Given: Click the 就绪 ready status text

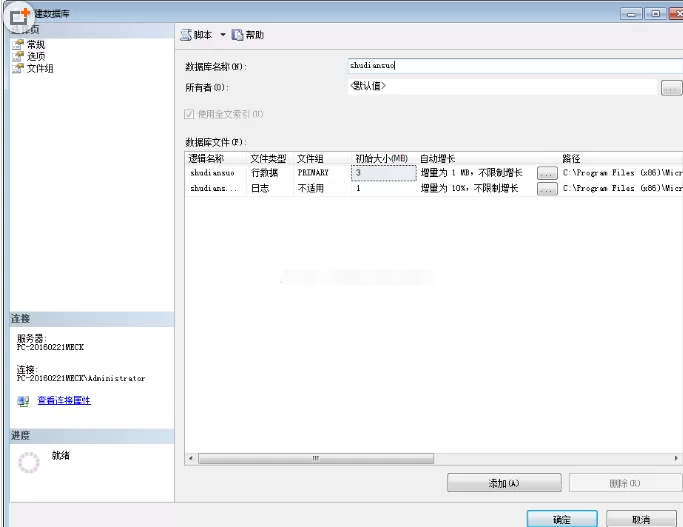Looking at the screenshot, I should pos(61,456).
